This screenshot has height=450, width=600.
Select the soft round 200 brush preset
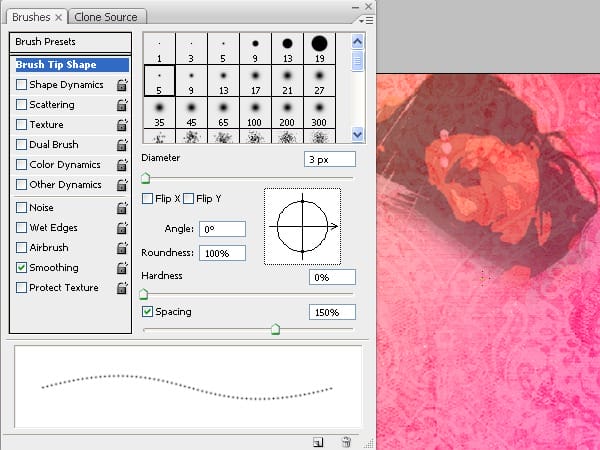(x=287, y=113)
